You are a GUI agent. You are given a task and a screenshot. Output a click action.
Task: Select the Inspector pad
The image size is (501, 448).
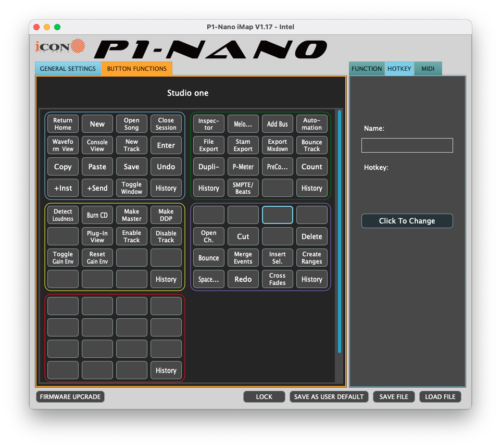pos(209,124)
